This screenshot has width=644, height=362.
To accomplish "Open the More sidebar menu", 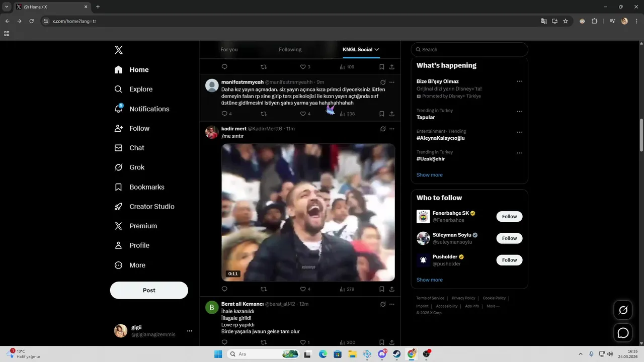I will tap(130, 265).
